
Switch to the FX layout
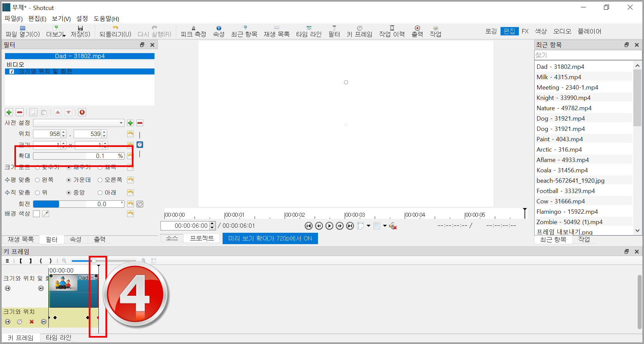525,31
